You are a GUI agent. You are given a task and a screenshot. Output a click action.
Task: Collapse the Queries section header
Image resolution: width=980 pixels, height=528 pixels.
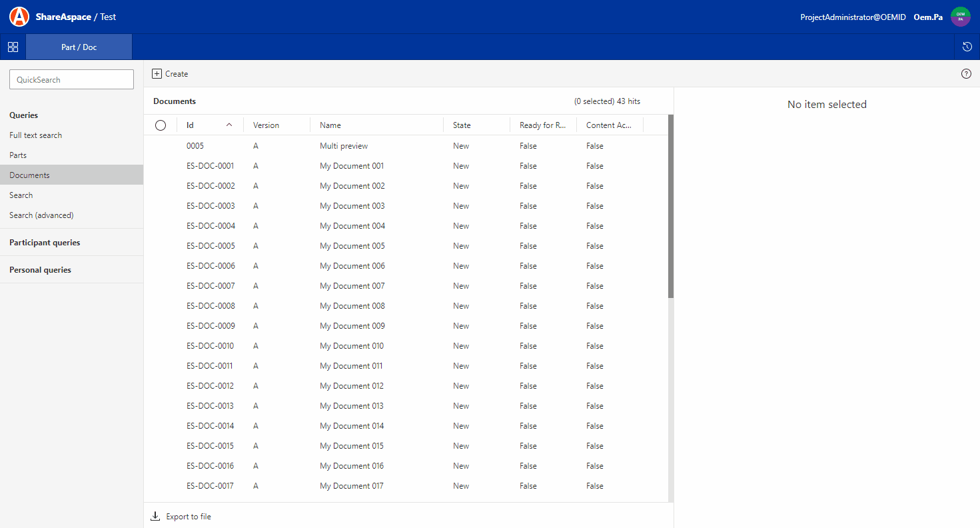[24, 115]
